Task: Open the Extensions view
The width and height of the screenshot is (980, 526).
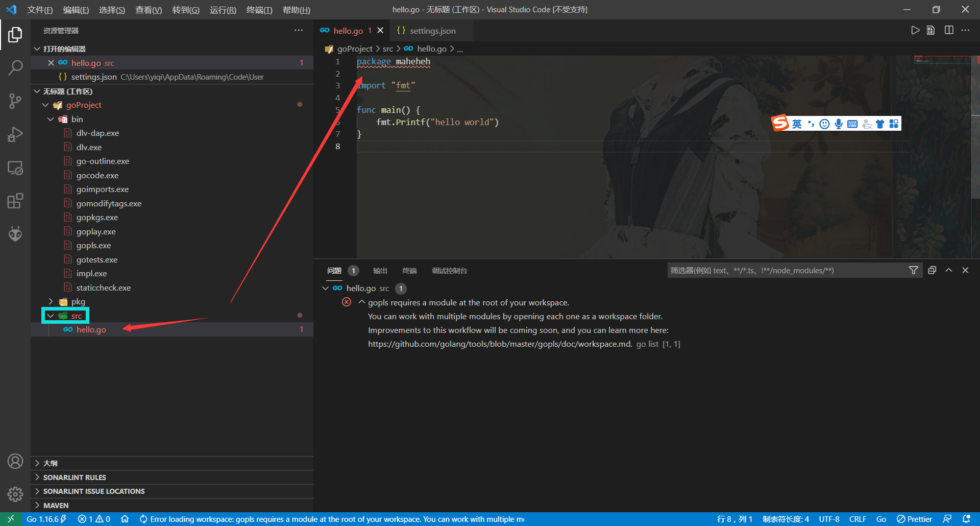Action: 15,201
